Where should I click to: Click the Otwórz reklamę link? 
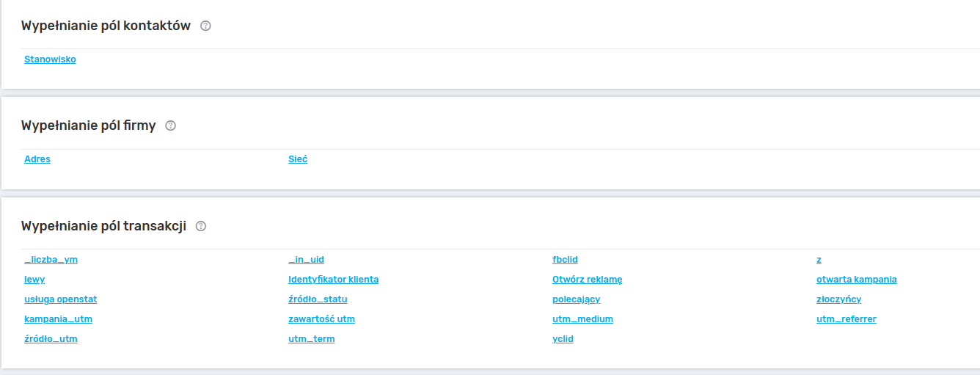(587, 280)
